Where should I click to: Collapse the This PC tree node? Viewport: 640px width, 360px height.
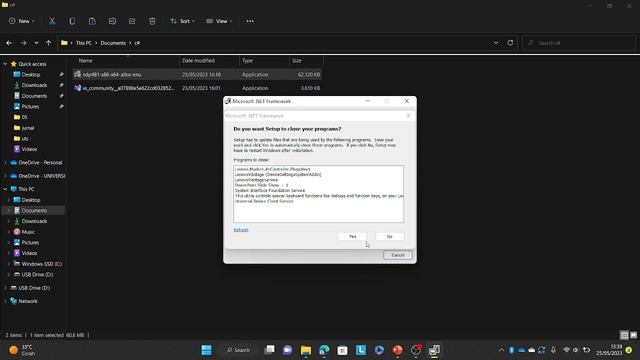pos(5,189)
